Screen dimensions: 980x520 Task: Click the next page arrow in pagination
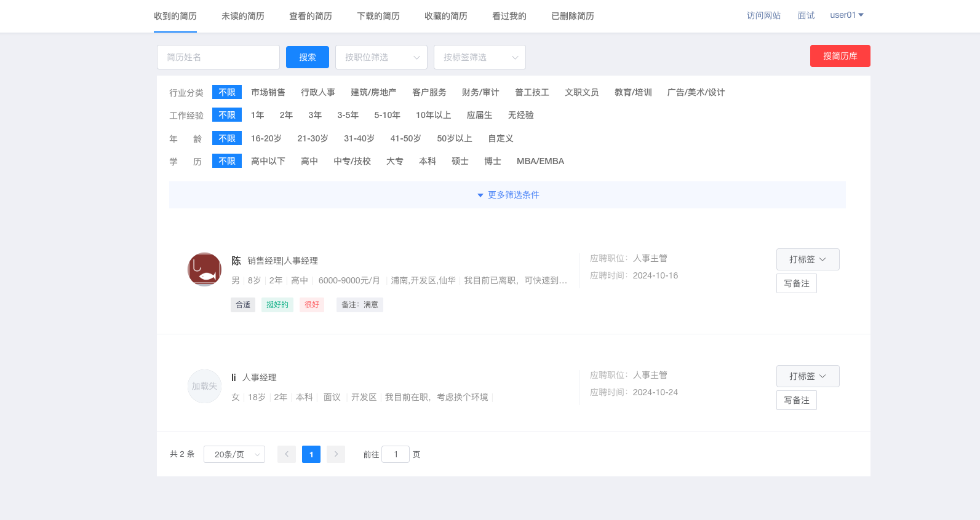pyautogui.click(x=336, y=454)
